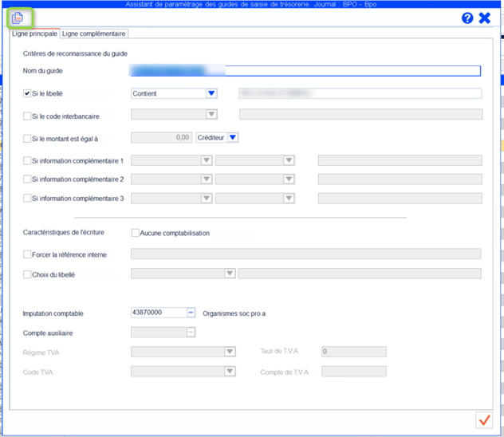Open the Contient condition dropdown
Screen dimensions: 504x437
(211, 93)
